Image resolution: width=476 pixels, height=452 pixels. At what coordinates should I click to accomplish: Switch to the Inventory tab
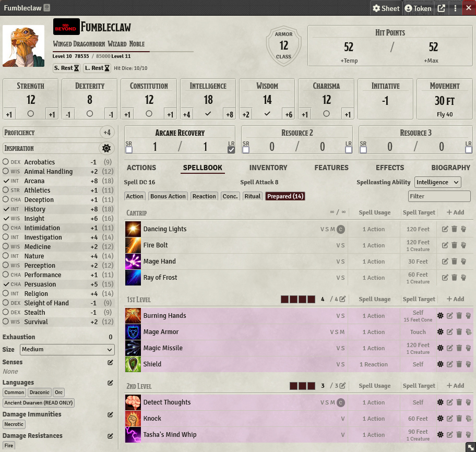pyautogui.click(x=268, y=168)
